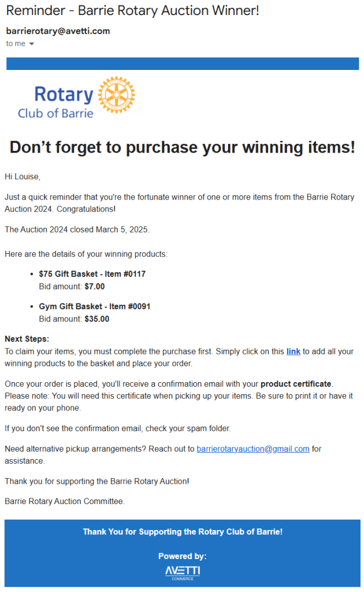Click sender address barrierotary@avetti.com

click(x=58, y=31)
